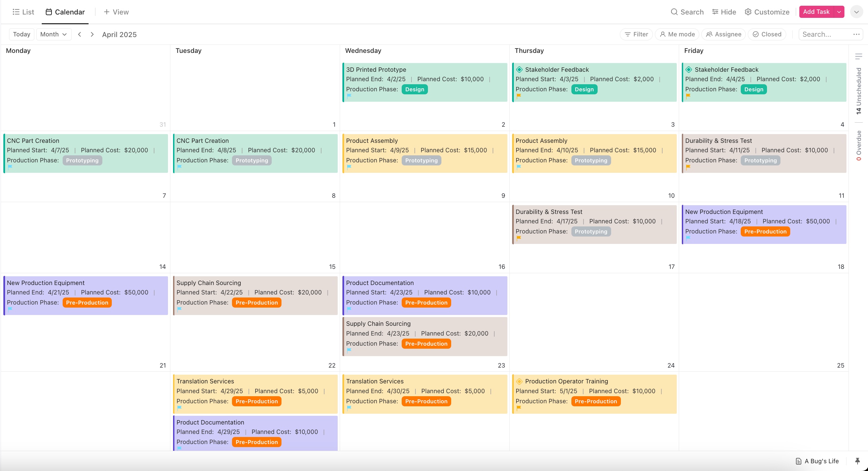Toggle showing Closed tasks

point(767,34)
